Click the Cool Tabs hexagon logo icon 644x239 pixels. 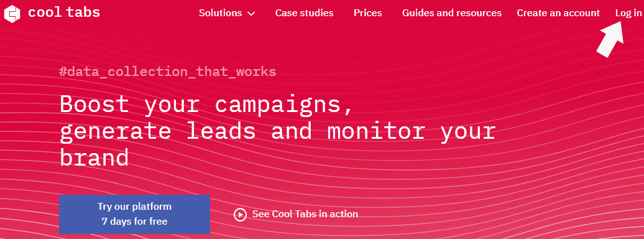(12, 14)
